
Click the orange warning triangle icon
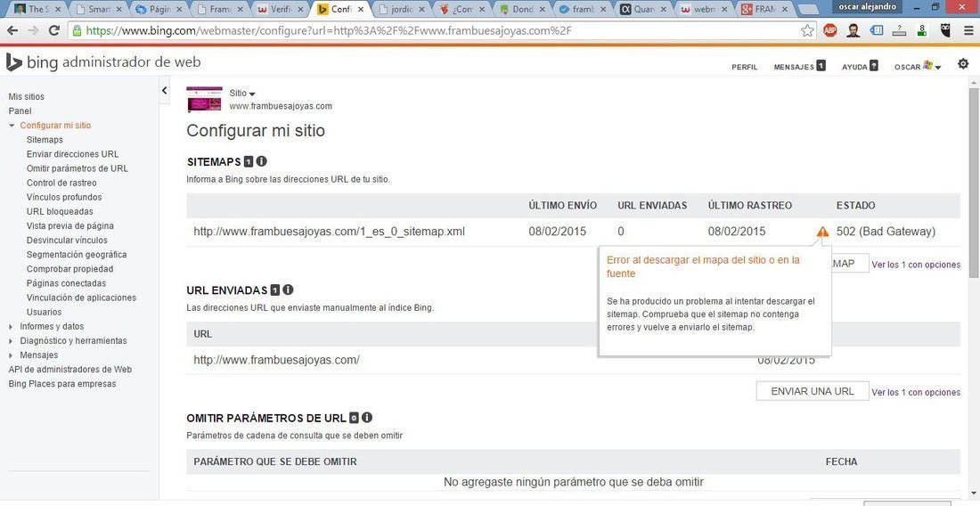pos(822,232)
